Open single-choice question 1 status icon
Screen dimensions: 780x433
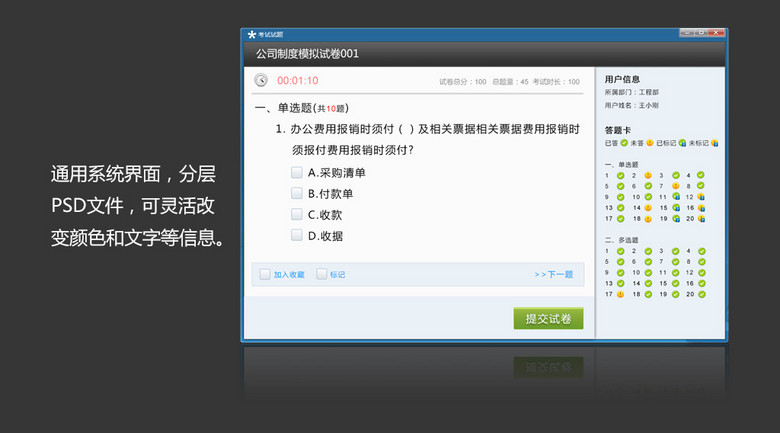coord(620,175)
